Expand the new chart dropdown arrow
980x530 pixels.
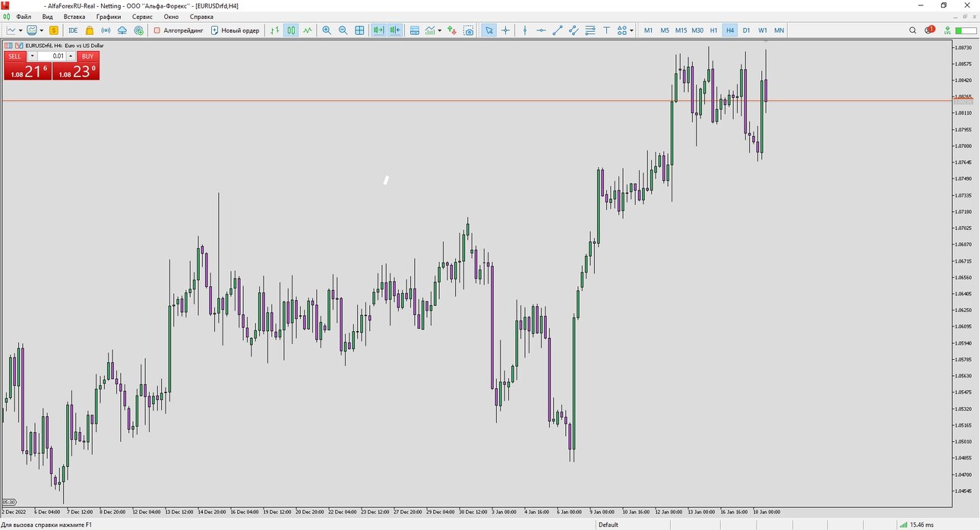click(21, 30)
